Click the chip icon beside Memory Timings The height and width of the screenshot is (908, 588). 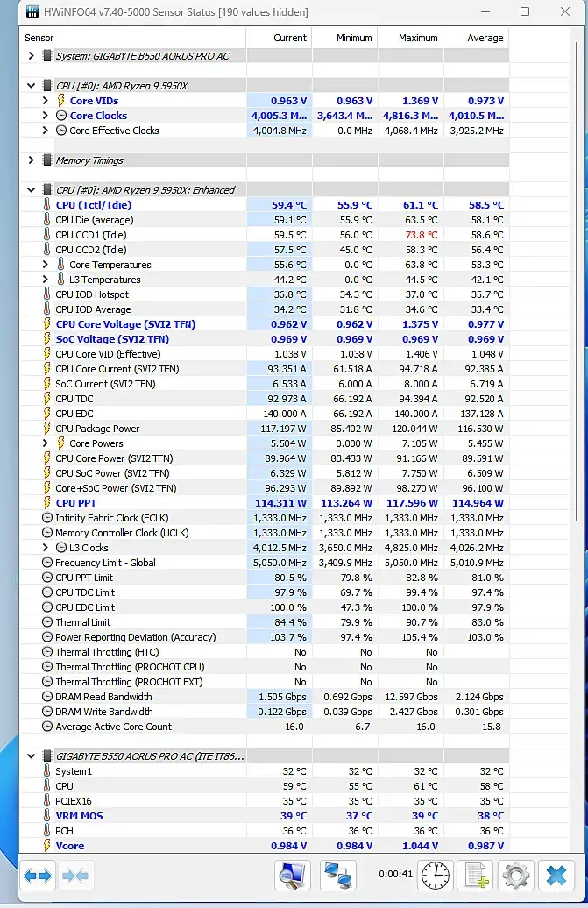pyautogui.click(x=47, y=160)
